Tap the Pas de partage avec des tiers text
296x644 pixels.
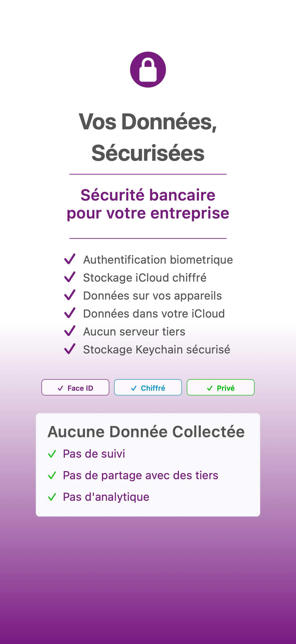pyautogui.click(x=140, y=475)
